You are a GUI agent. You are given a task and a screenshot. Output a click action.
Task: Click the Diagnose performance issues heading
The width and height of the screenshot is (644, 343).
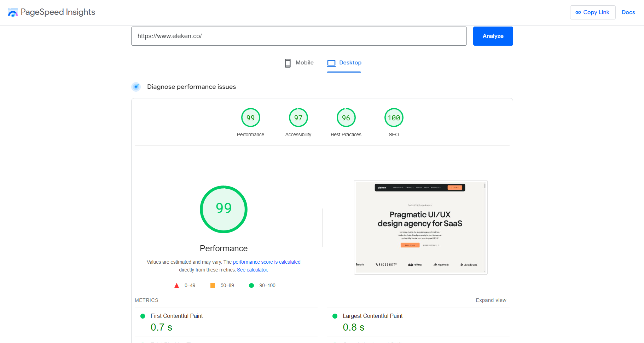tap(191, 87)
